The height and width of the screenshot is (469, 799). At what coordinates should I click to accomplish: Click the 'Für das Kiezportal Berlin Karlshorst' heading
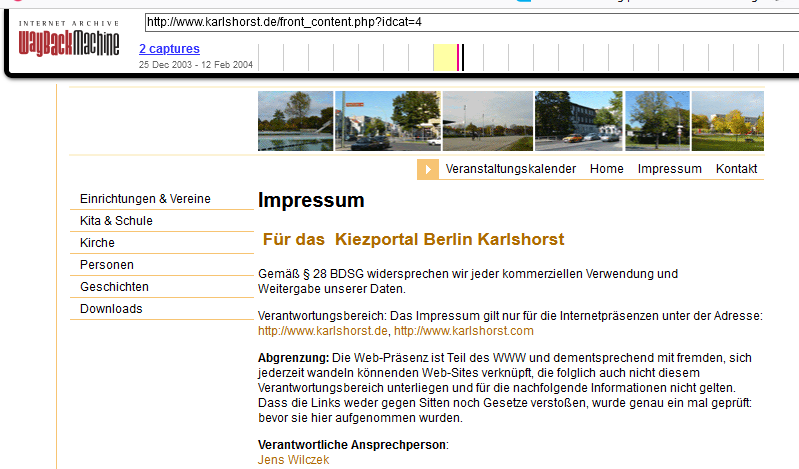(413, 239)
